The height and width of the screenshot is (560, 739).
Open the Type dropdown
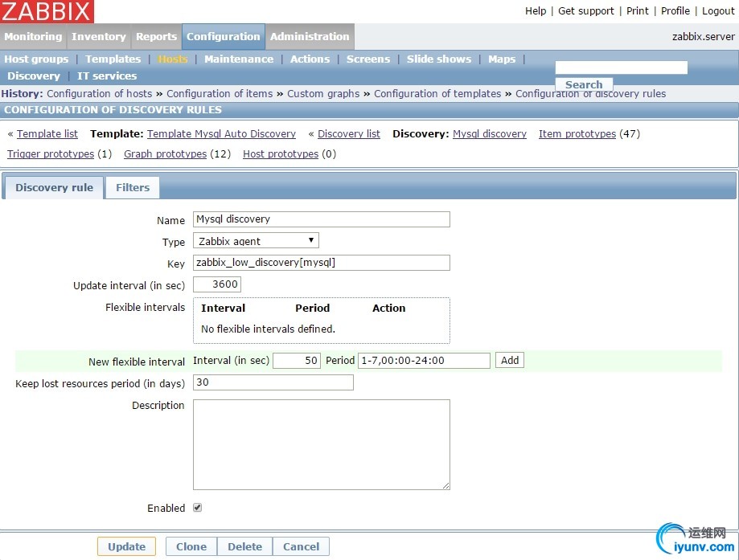256,241
